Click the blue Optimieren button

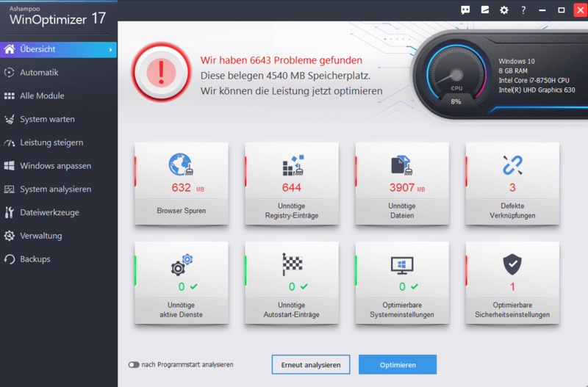click(x=398, y=364)
